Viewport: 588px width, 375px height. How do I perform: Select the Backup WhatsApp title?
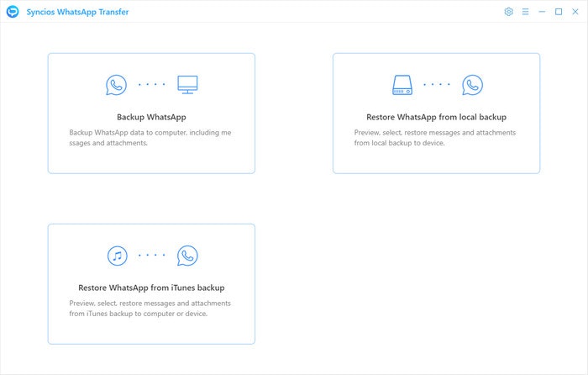click(x=151, y=117)
